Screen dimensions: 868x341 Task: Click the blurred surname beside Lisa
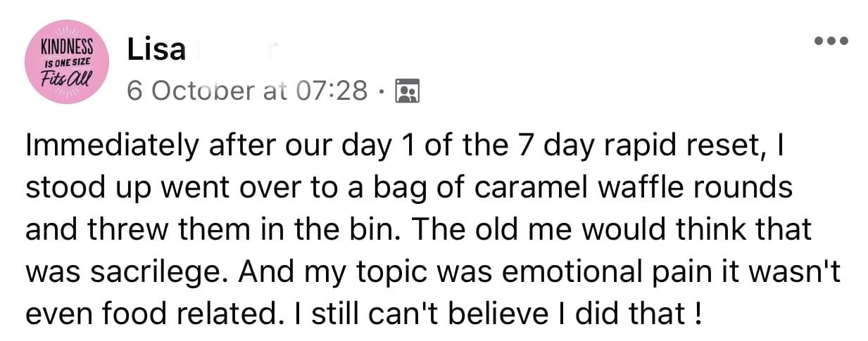click(x=237, y=50)
